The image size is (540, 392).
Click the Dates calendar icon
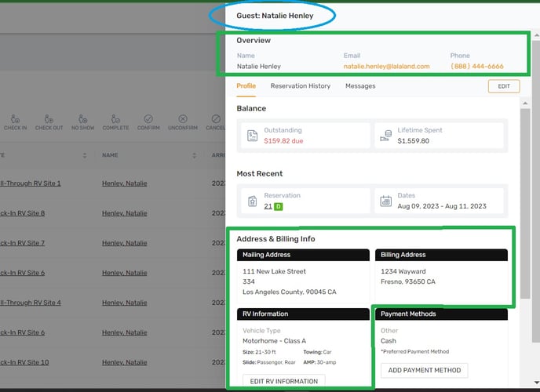[386, 201]
